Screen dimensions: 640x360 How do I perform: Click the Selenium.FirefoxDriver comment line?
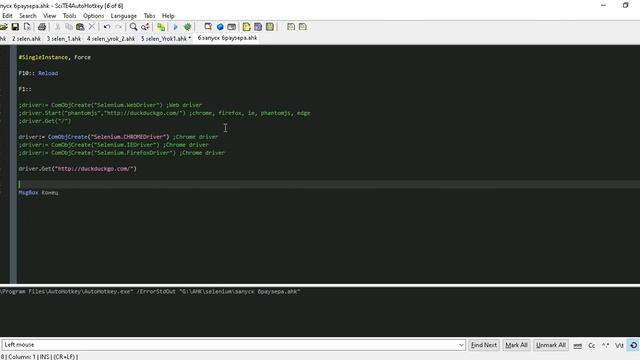[x=122, y=153]
